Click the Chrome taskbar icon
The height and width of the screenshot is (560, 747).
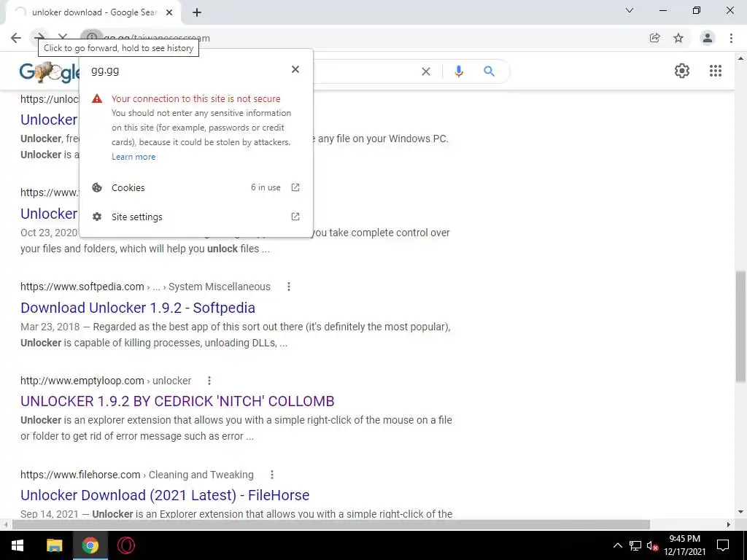pos(90,545)
